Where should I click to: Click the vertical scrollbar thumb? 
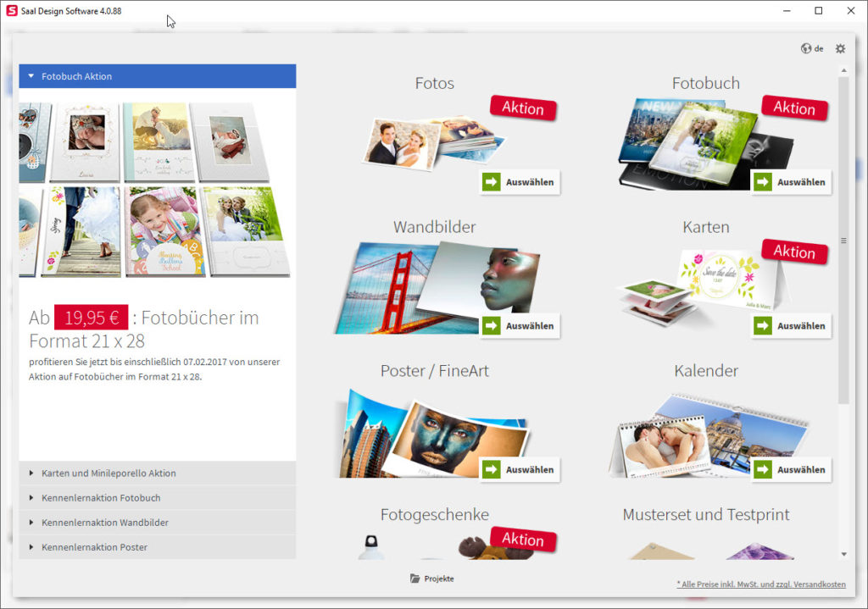coord(843,241)
